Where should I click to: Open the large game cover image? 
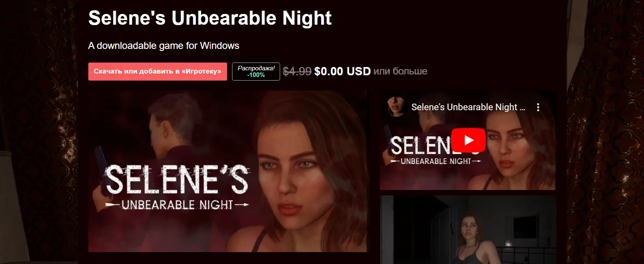click(228, 171)
